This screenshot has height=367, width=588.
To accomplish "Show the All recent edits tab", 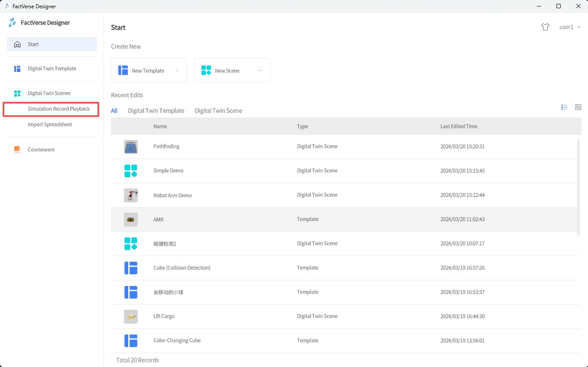I will pos(114,111).
